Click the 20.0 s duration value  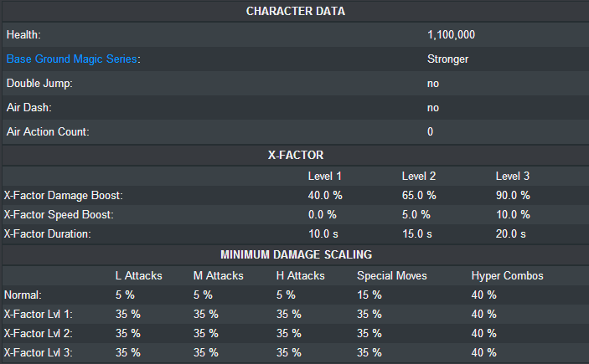(x=511, y=234)
